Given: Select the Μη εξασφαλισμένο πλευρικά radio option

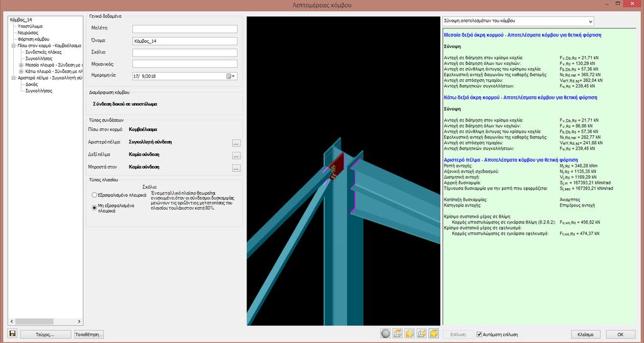Looking at the screenshot, I should click(x=94, y=208).
